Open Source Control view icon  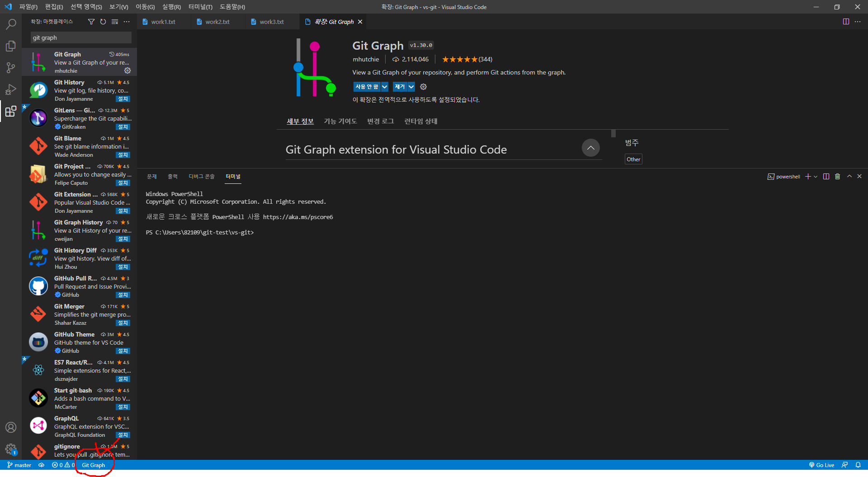click(x=11, y=68)
